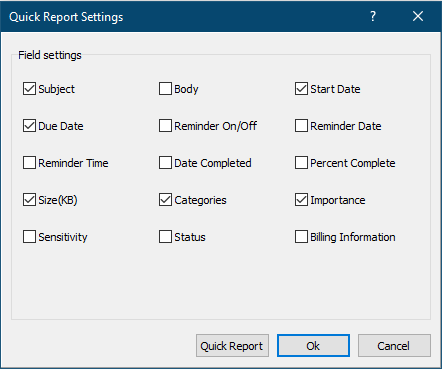Uncheck the Size(KB) checkbox
Viewport: 442px width, 369px height.
click(29, 200)
